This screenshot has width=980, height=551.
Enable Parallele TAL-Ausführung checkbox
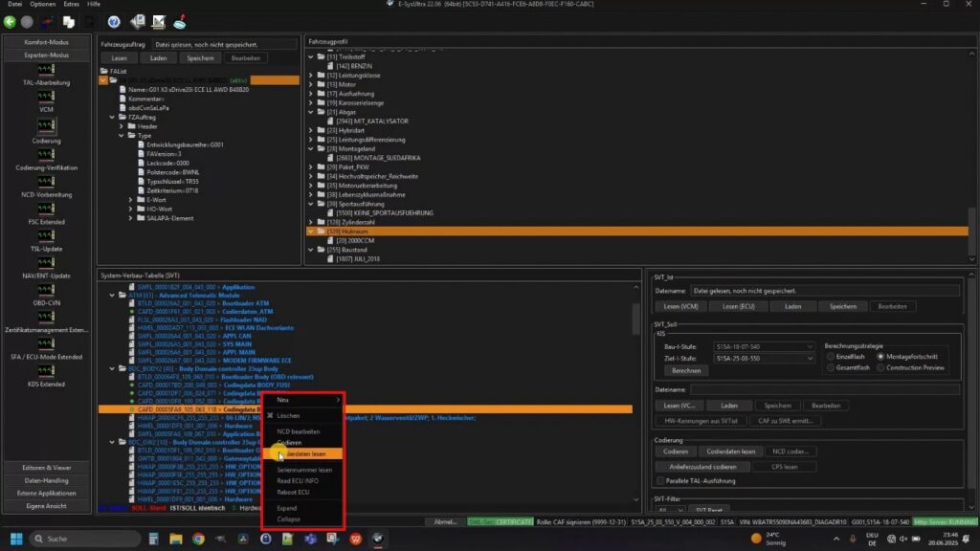(659, 479)
